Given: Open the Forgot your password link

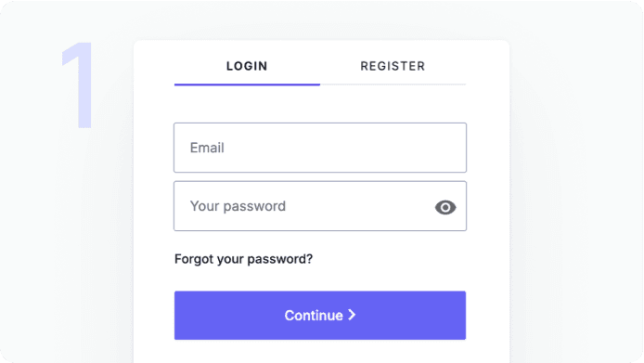Looking at the screenshot, I should (243, 259).
